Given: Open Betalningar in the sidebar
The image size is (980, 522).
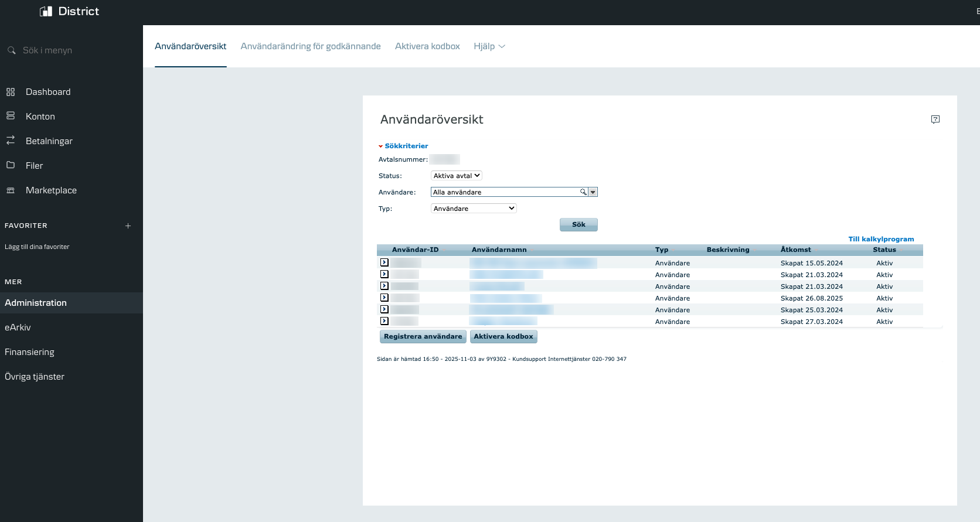Looking at the screenshot, I should [49, 141].
